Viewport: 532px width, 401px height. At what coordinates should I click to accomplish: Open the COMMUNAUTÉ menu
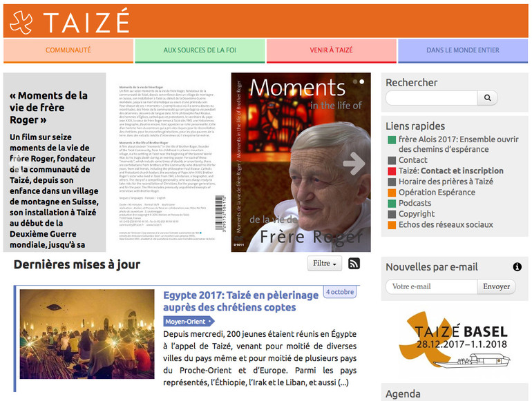coord(68,50)
